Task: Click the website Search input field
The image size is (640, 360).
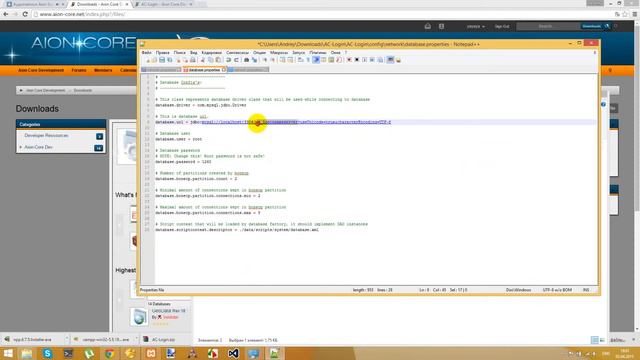Action: coord(548,27)
